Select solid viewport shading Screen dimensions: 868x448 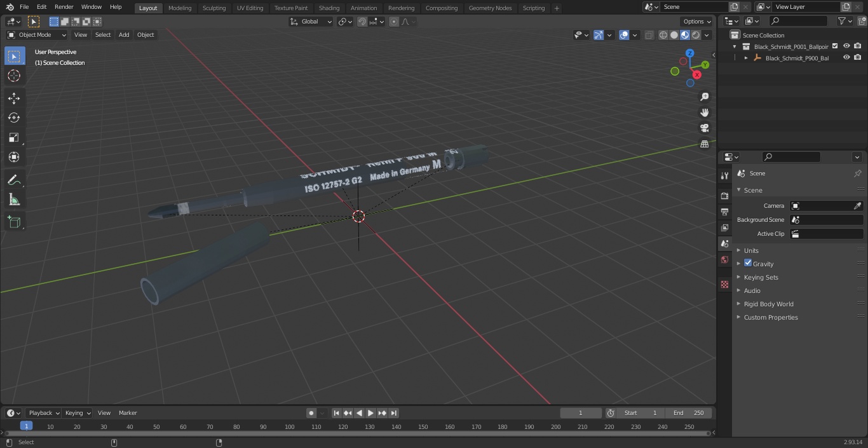[x=674, y=35]
